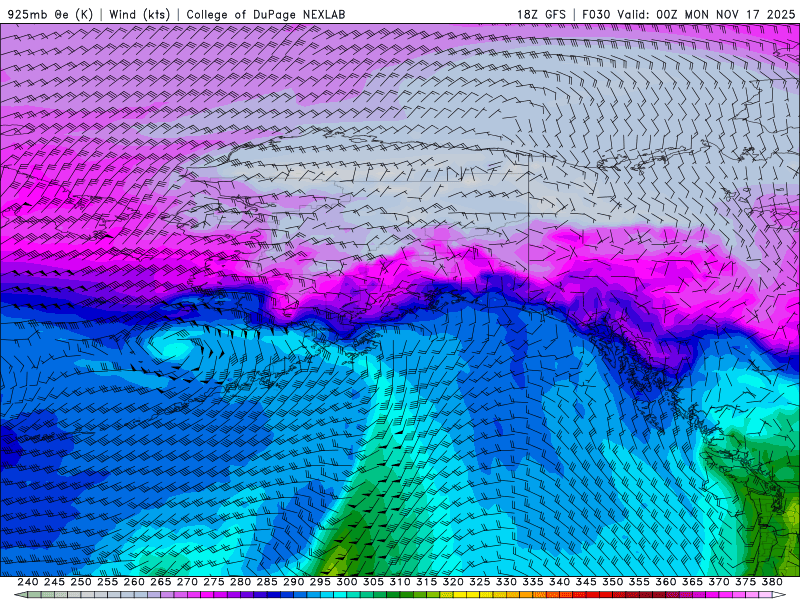Image resolution: width=800 pixels, height=600 pixels.
Task: Click the 285 value on color scale
Action: click(266, 582)
